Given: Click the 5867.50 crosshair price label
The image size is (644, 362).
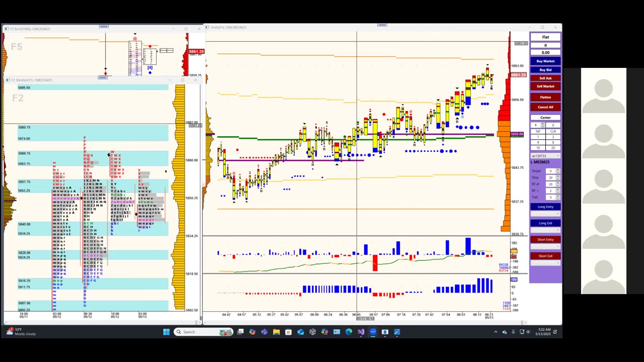Looking at the screenshot, I should coord(521,43).
